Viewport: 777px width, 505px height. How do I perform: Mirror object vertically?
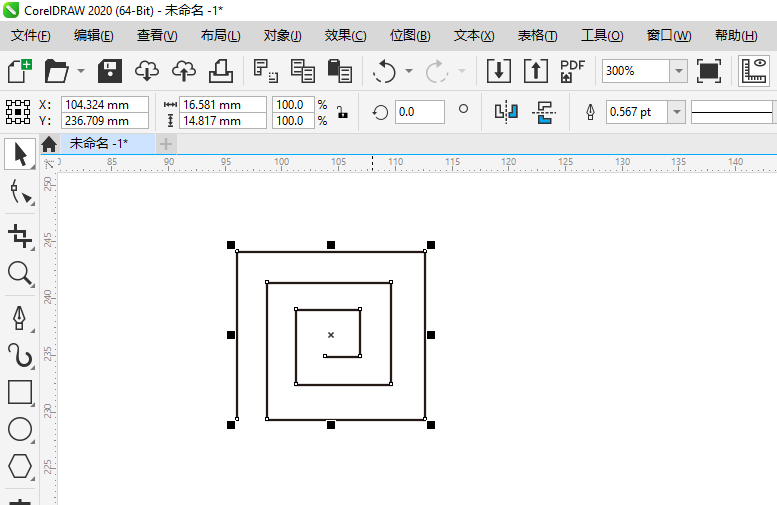[x=544, y=112]
